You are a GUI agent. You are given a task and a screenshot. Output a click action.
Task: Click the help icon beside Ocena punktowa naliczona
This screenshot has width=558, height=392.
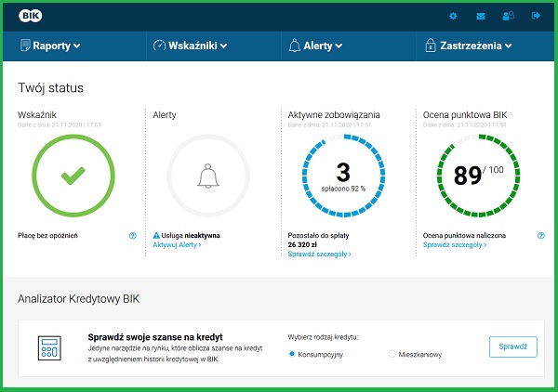click(540, 236)
